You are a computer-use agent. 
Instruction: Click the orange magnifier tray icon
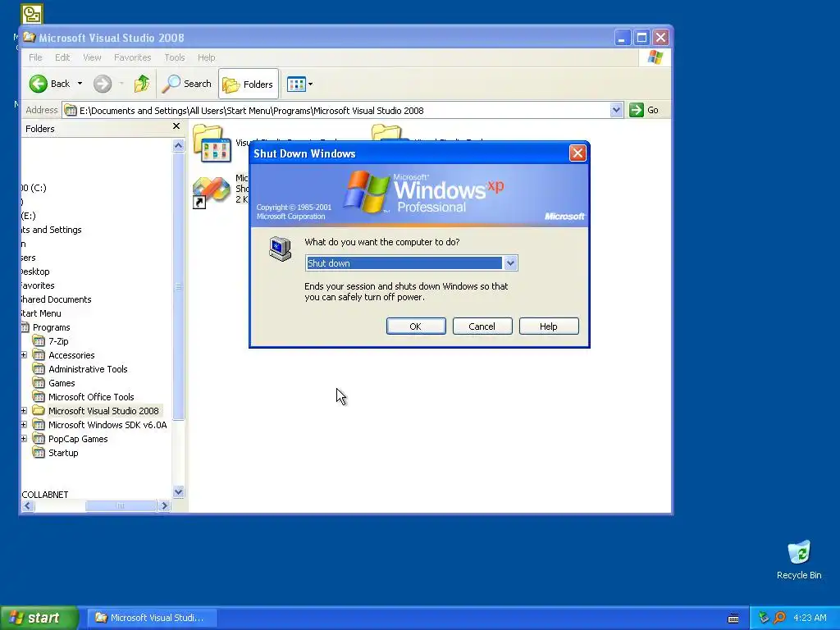(x=780, y=618)
